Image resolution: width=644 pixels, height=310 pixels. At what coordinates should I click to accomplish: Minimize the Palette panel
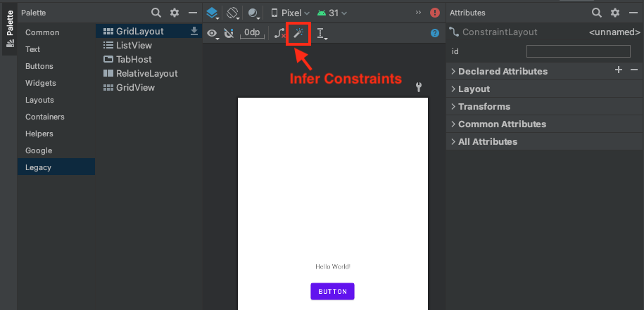pyautogui.click(x=193, y=13)
